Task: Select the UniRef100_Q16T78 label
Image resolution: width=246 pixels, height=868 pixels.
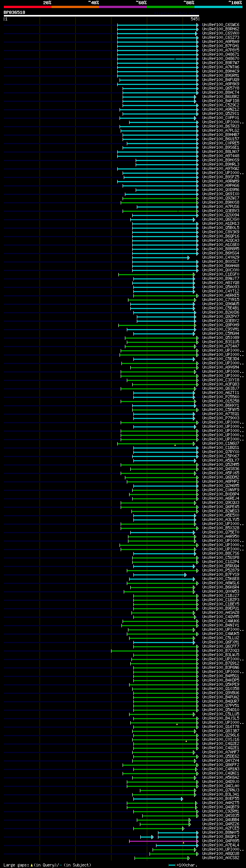Action: 221,727
